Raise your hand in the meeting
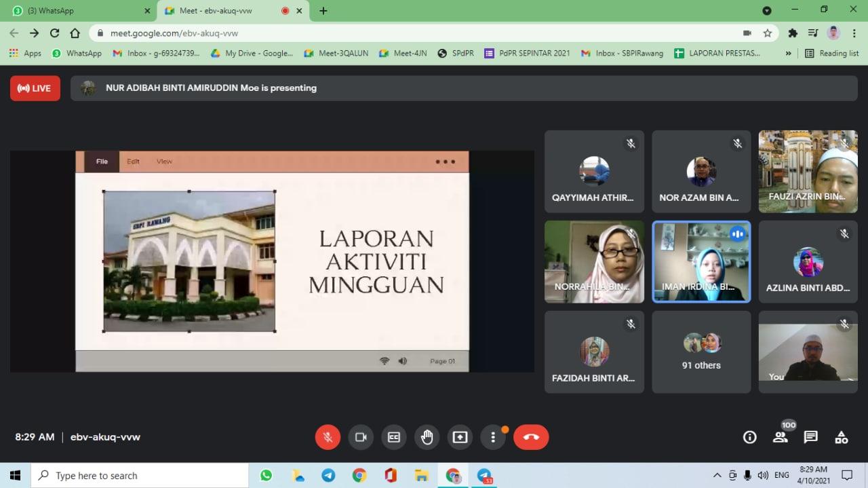868x488 pixels. click(427, 437)
